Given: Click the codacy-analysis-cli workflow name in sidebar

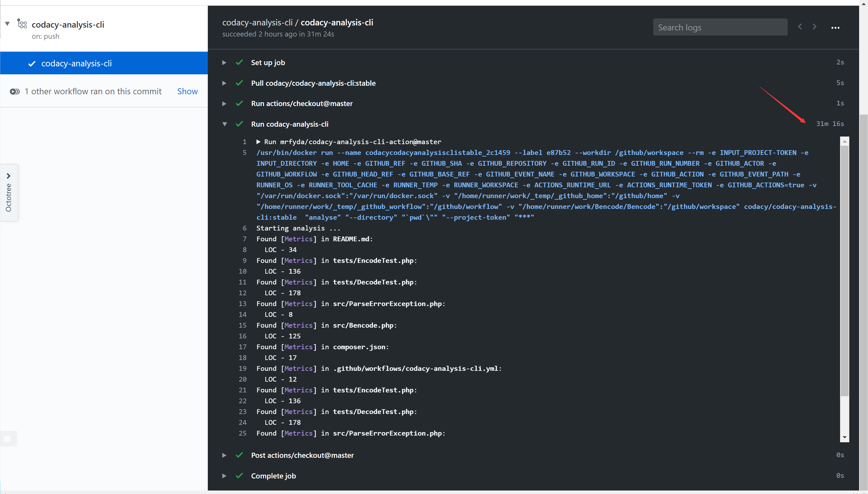Looking at the screenshot, I should click(68, 24).
